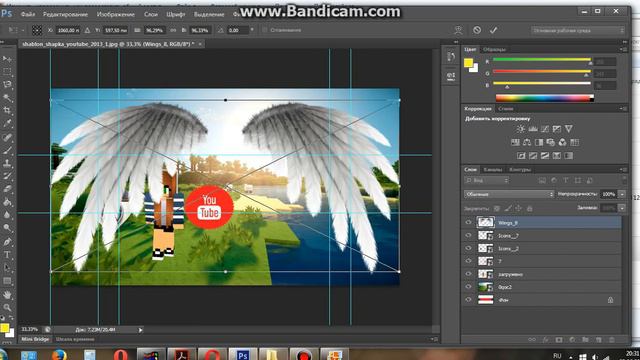Open the Редактирование menu
Image resolution: width=640 pixels, height=360 pixels.
(x=65, y=14)
